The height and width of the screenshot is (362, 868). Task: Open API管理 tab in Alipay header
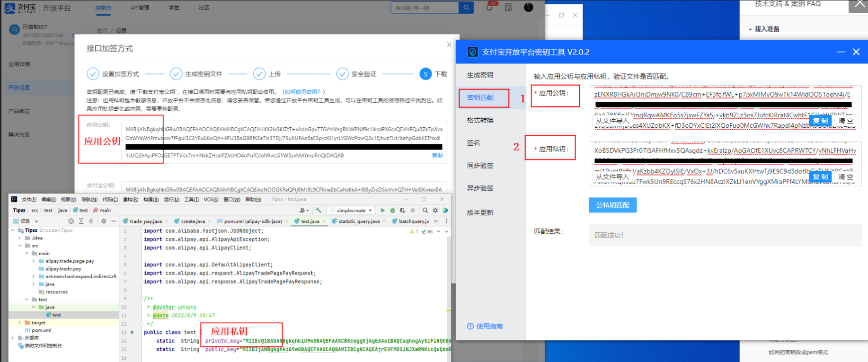[x=140, y=8]
